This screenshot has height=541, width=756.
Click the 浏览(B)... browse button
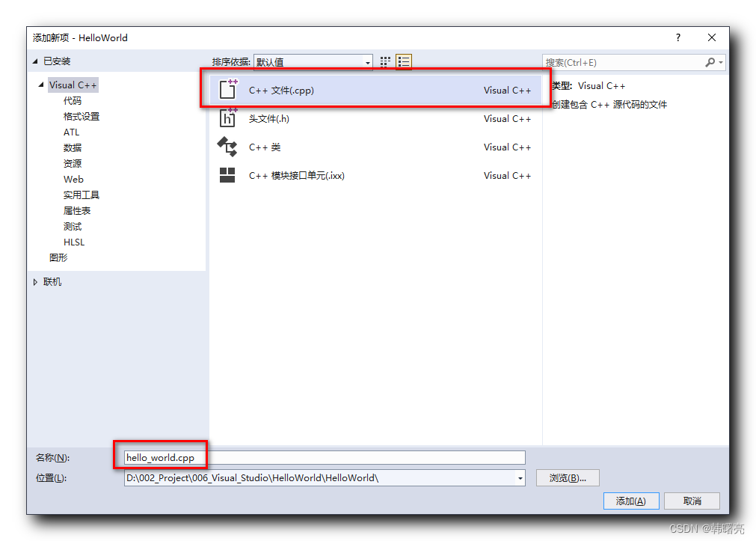(568, 478)
